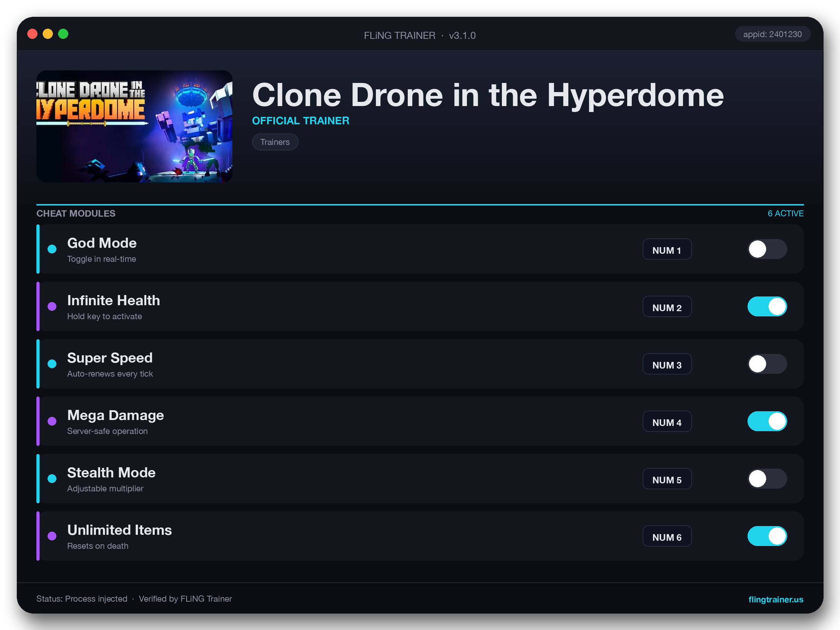Image resolution: width=840 pixels, height=630 pixels.
Task: Maximize the window with the green button
Action: 63,34
